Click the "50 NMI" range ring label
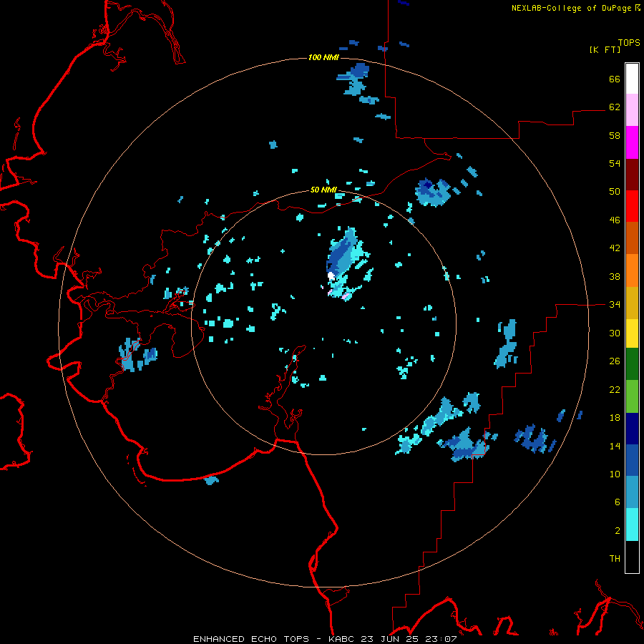 [x=323, y=190]
